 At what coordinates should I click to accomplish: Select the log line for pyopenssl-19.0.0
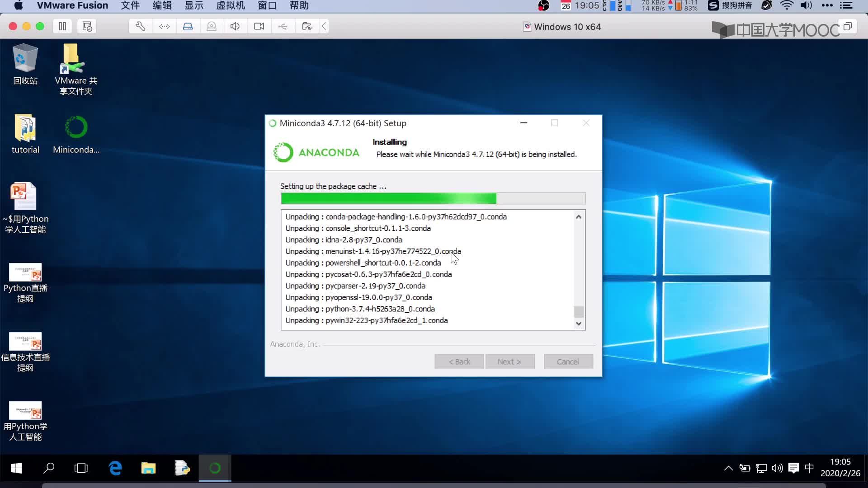point(359,297)
